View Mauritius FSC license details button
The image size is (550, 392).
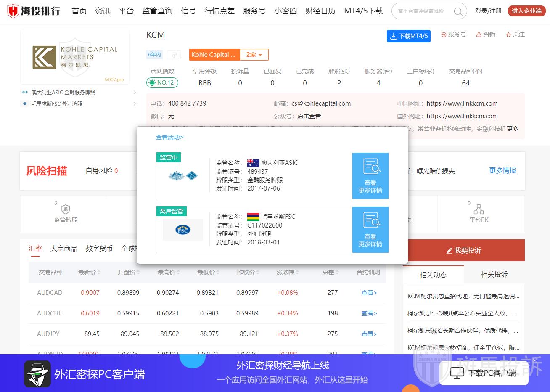pyautogui.click(x=370, y=229)
